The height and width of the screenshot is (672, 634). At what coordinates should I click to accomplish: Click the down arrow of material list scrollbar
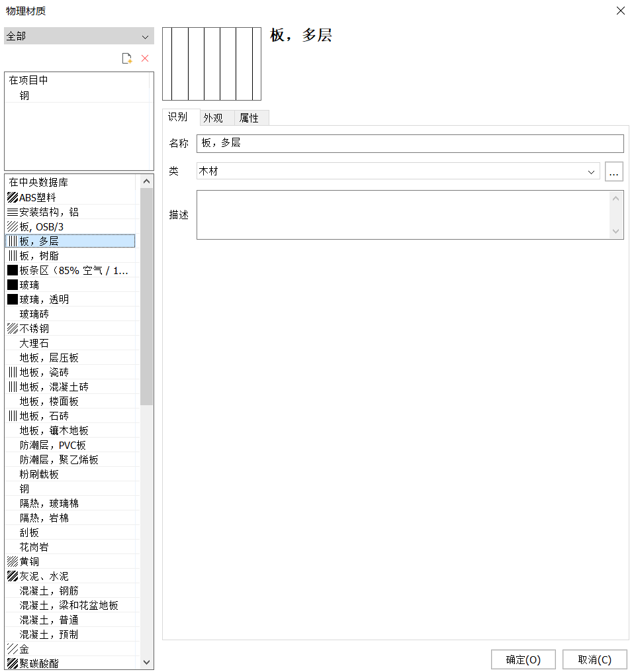coord(147,662)
